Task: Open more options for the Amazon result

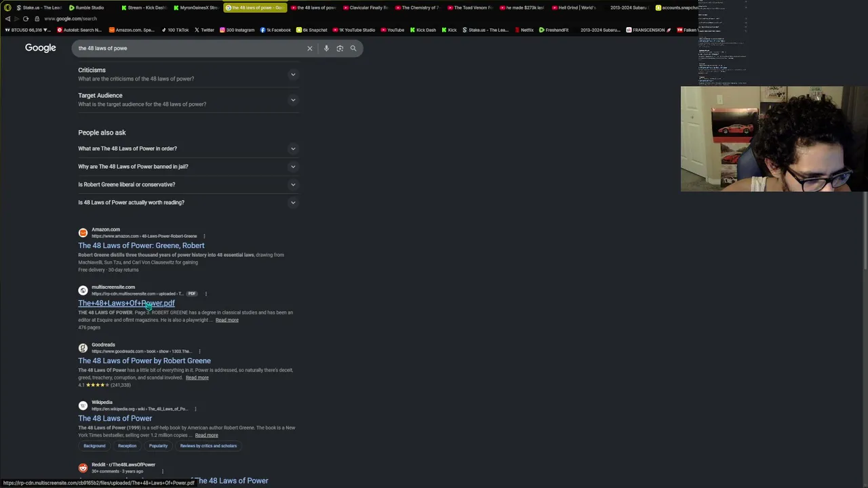Action: [x=204, y=237]
